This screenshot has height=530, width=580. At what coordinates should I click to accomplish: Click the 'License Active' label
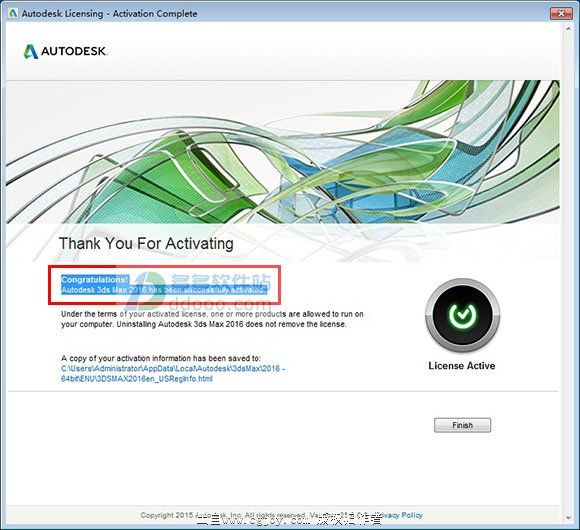coord(462,366)
